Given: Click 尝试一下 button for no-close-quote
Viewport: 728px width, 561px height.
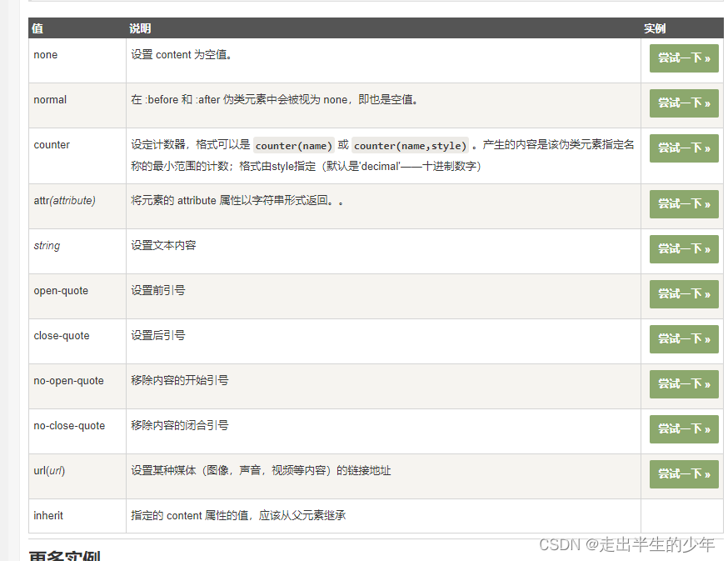Looking at the screenshot, I should click(683, 429).
